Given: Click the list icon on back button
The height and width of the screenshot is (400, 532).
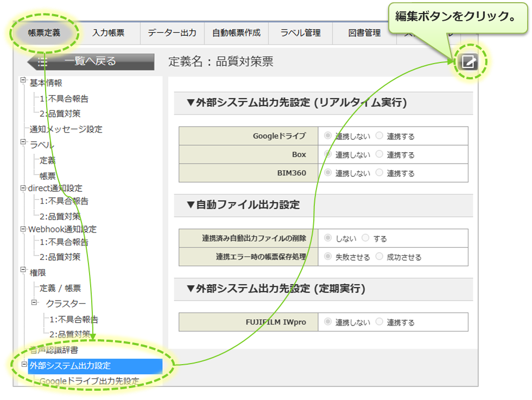Looking at the screenshot, I should pos(43,62).
